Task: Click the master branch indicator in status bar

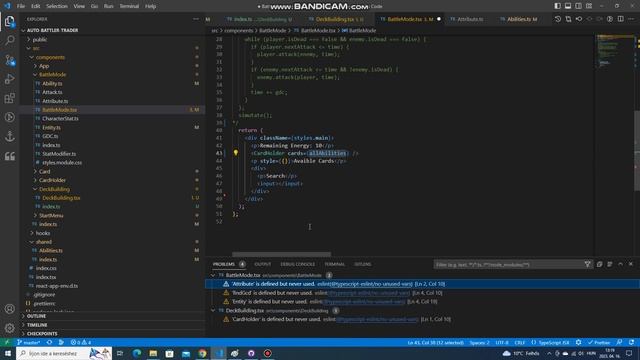Action: click(x=29, y=342)
